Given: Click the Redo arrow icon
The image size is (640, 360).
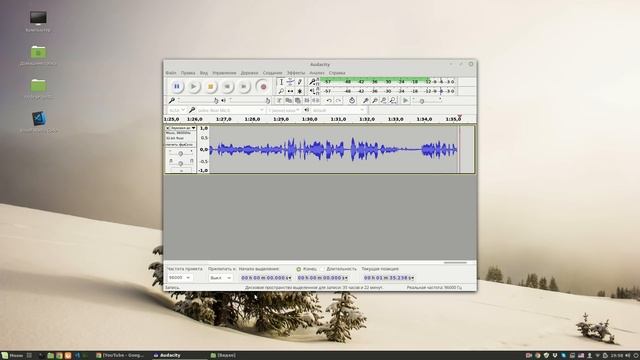Looking at the screenshot, I should [x=338, y=100].
